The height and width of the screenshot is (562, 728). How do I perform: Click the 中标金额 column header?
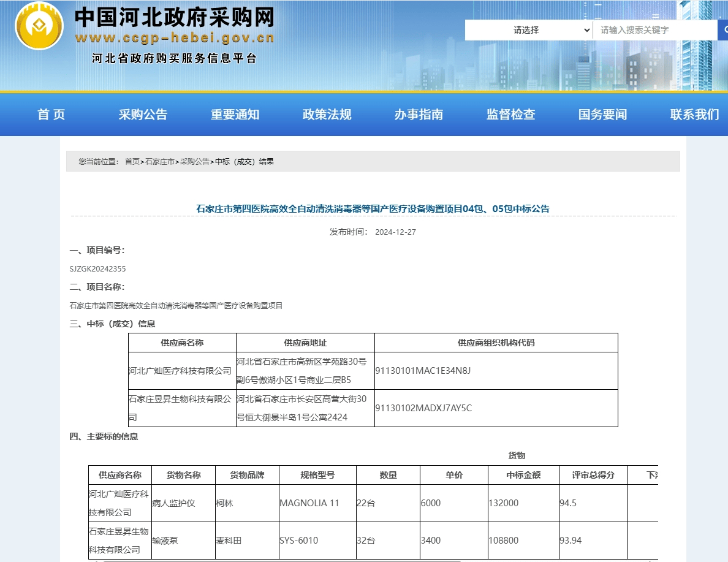pos(524,475)
